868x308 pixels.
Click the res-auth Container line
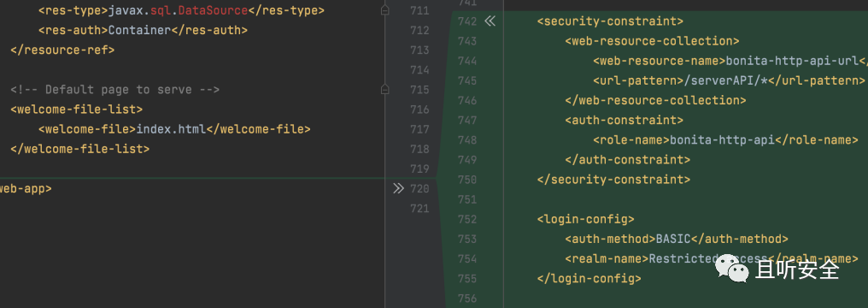(143, 30)
